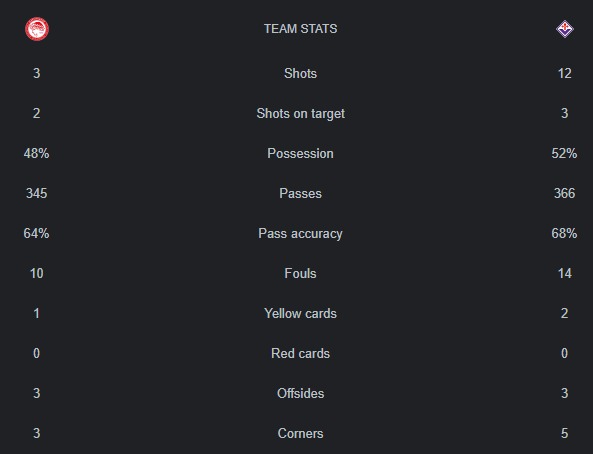Select the Offsides stat label
593x454 pixels.
tap(300, 393)
